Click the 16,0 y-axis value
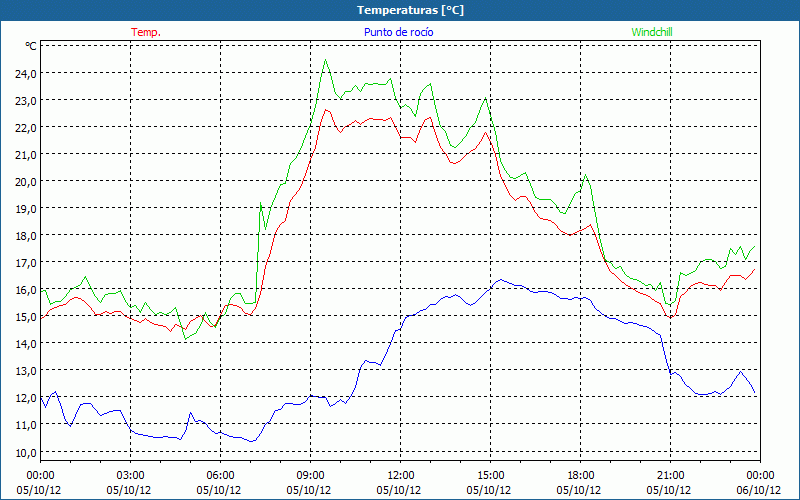The height and width of the screenshot is (500, 800). pyautogui.click(x=26, y=290)
